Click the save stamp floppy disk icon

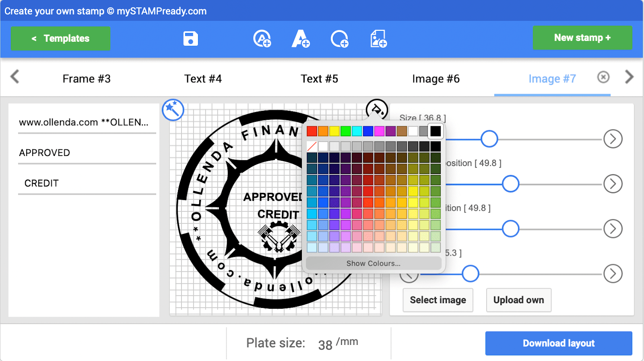(x=190, y=39)
